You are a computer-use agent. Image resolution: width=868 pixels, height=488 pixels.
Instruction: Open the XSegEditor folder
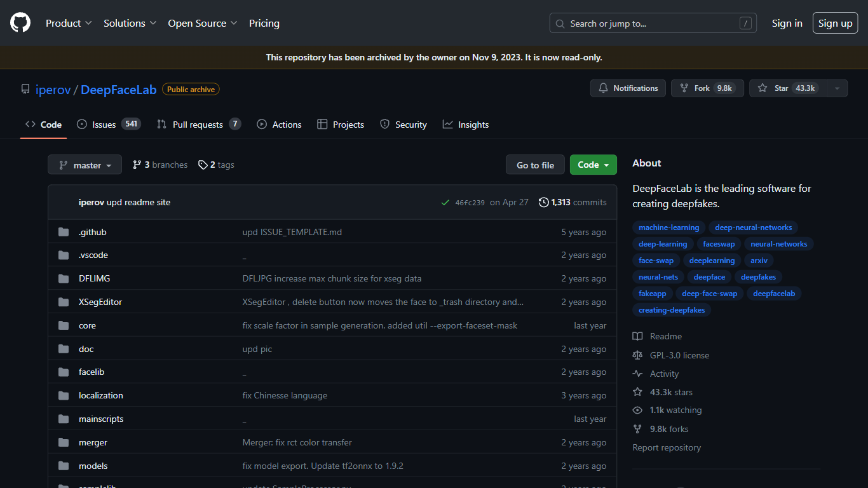[x=100, y=302]
